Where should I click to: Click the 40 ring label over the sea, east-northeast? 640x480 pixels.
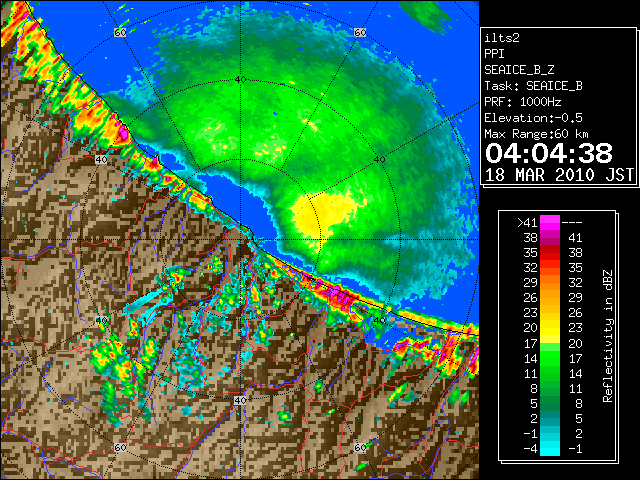point(380,160)
